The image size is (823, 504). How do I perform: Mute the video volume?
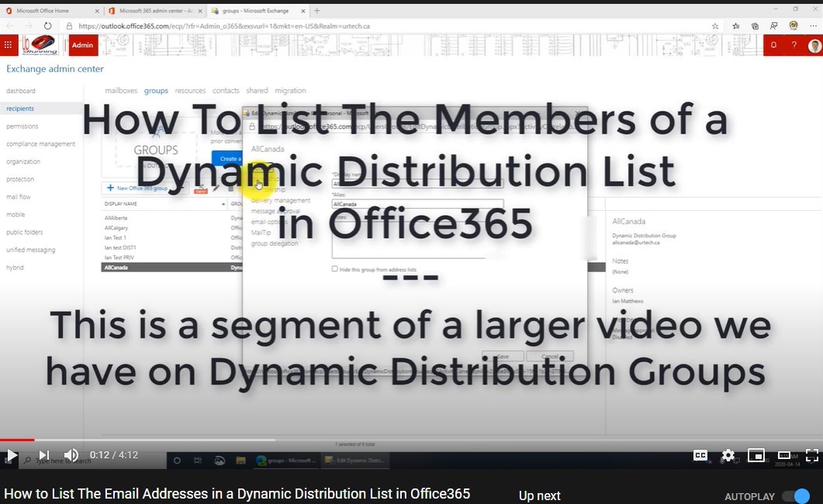point(71,455)
